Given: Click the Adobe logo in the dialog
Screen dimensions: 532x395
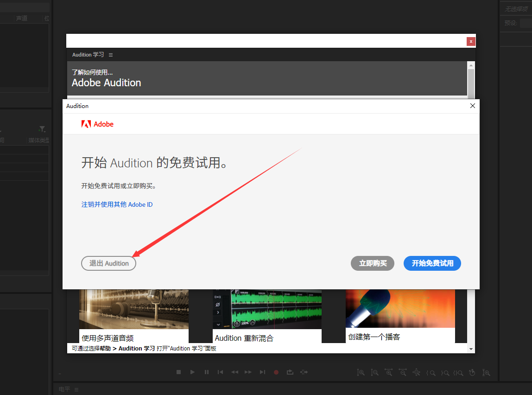Looking at the screenshot, I should coord(97,124).
